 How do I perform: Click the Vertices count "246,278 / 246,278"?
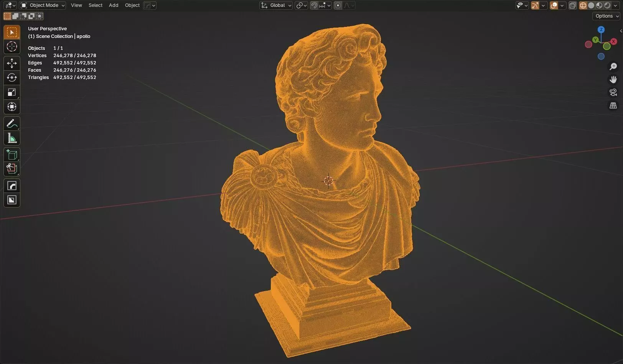point(75,56)
